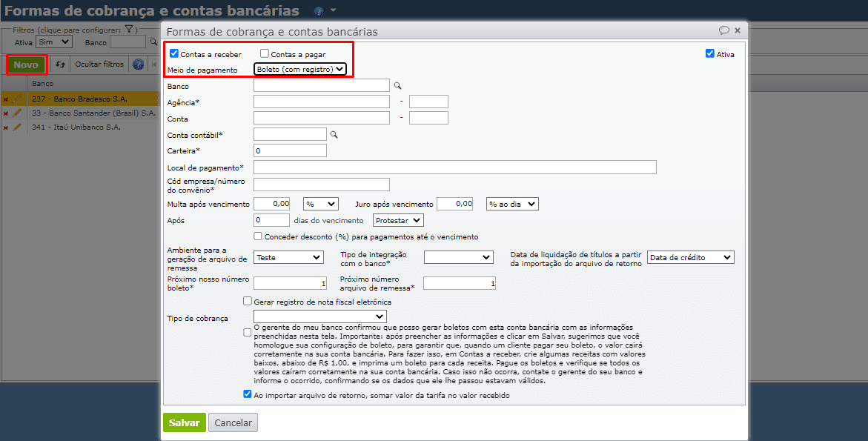
Task: Click the refresh icon in background toolbar
Action: [x=60, y=64]
